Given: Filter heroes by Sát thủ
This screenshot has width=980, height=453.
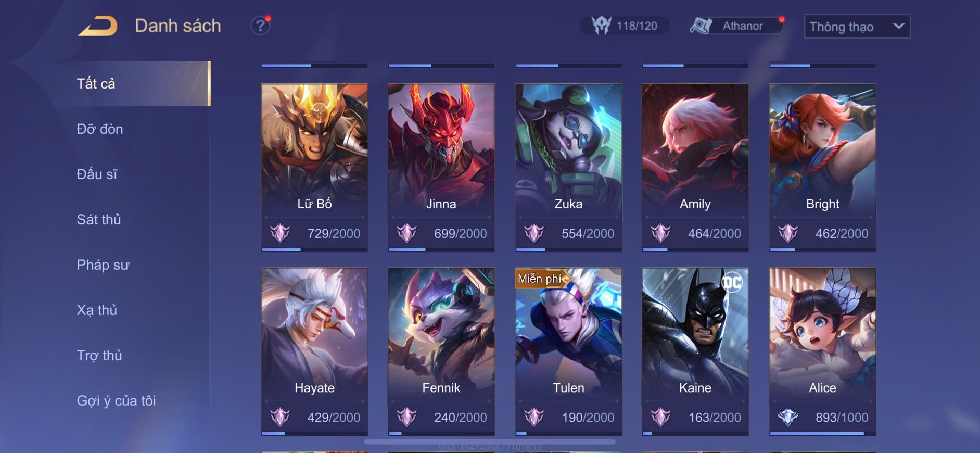Looking at the screenshot, I should point(99,219).
